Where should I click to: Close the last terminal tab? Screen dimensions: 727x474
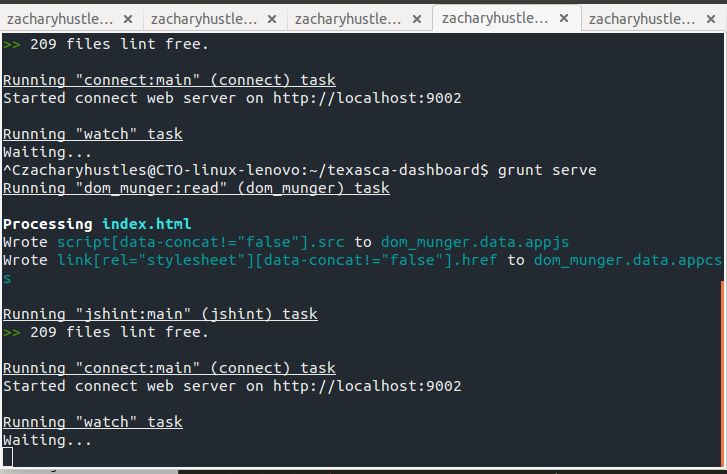click(x=711, y=19)
